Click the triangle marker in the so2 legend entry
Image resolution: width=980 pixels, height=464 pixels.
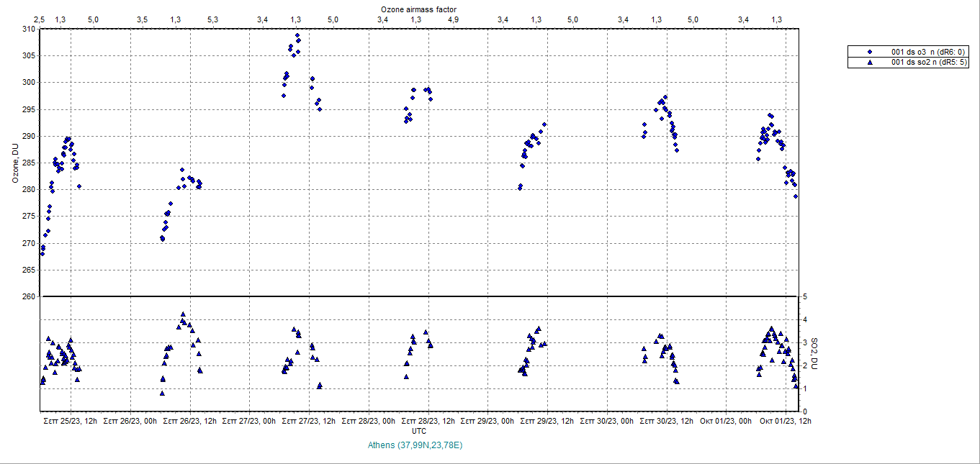pyautogui.click(x=869, y=63)
